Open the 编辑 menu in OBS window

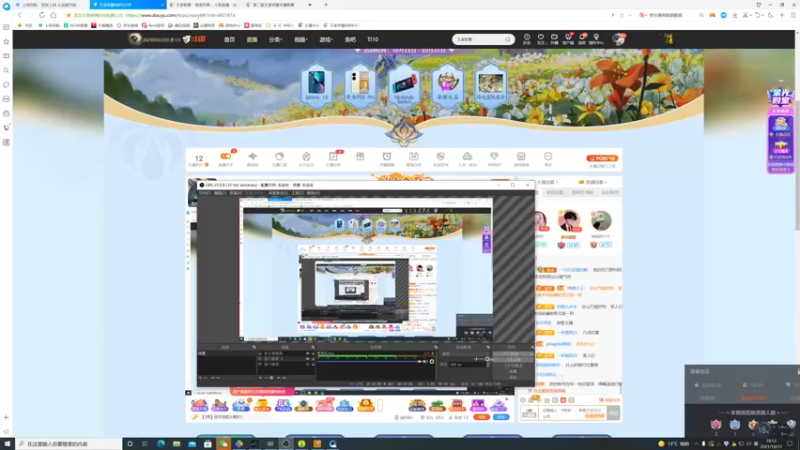(219, 193)
